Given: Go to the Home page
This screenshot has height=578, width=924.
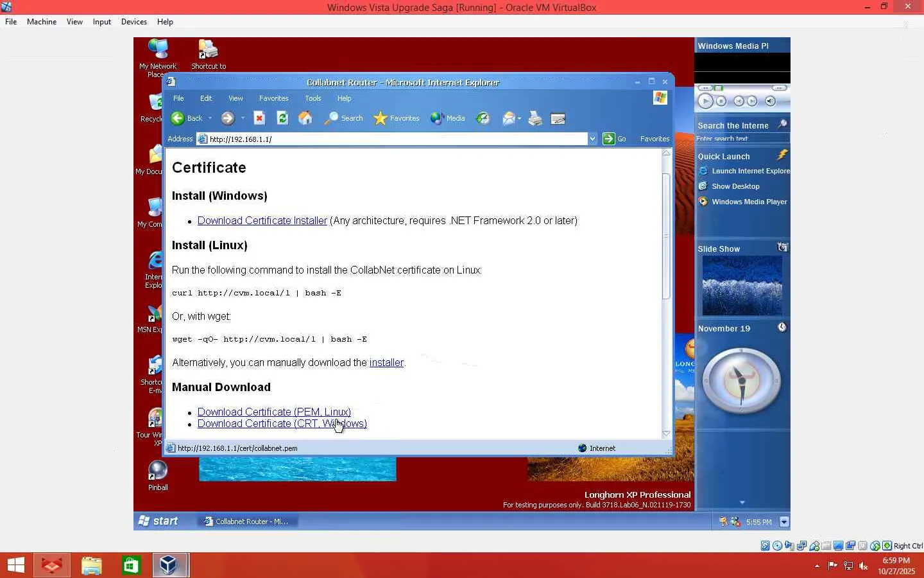Looking at the screenshot, I should 305,118.
